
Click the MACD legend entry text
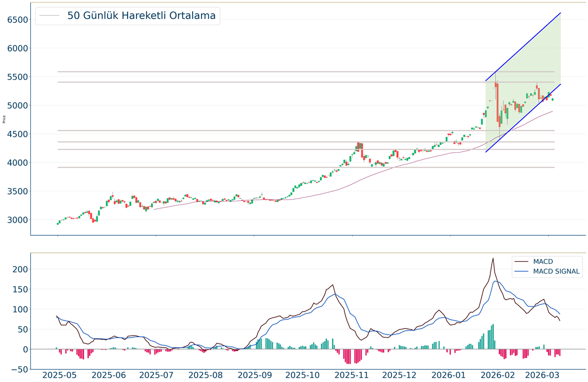[542, 261]
